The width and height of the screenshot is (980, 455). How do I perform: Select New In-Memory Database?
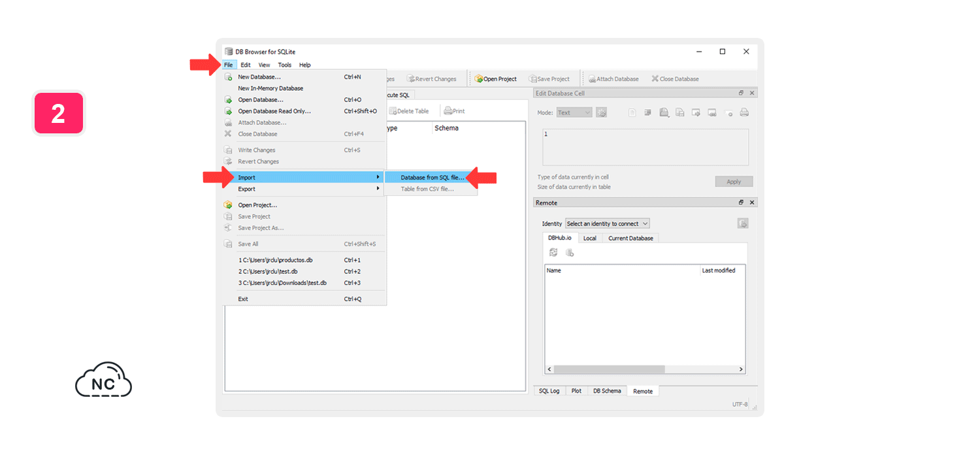tap(304, 88)
